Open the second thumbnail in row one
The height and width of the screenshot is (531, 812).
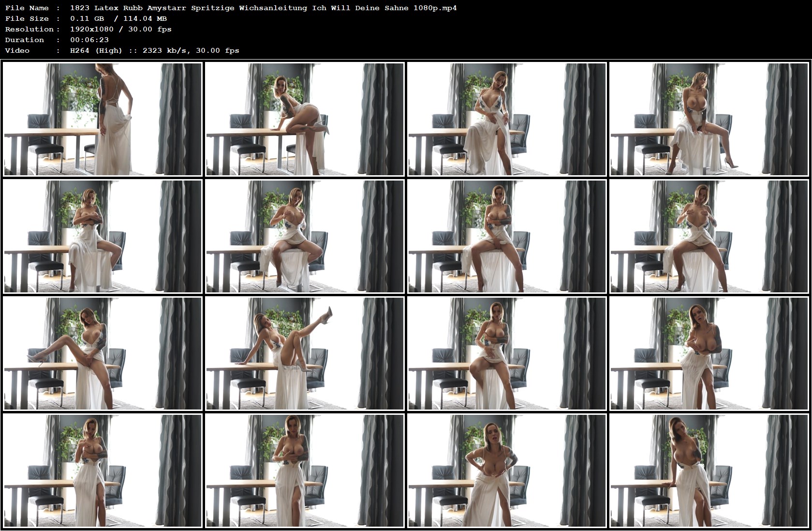pos(305,119)
